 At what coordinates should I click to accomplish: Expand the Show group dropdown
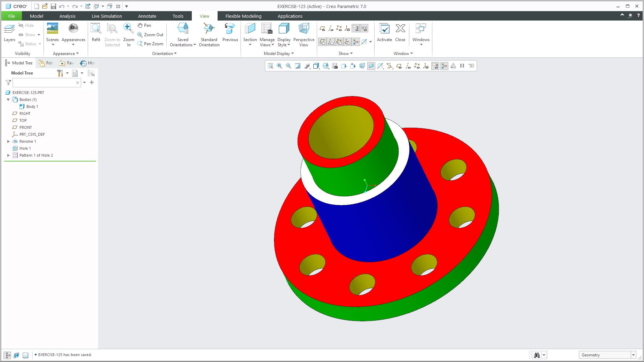tap(346, 54)
